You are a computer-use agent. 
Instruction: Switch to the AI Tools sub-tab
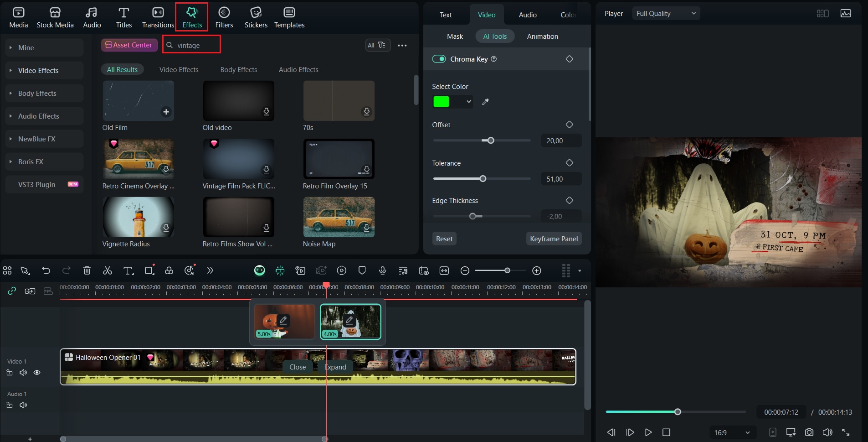click(495, 36)
